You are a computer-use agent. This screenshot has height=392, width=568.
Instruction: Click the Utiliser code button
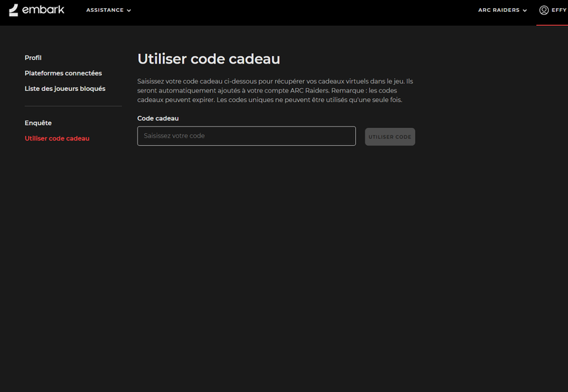390,137
